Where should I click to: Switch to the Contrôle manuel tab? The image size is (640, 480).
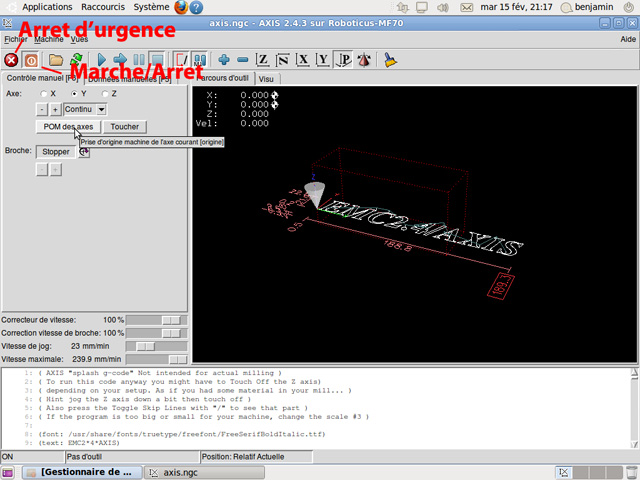pos(42,78)
